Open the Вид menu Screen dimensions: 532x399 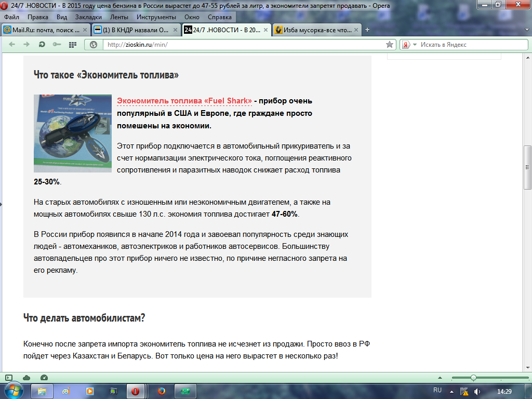(62, 17)
